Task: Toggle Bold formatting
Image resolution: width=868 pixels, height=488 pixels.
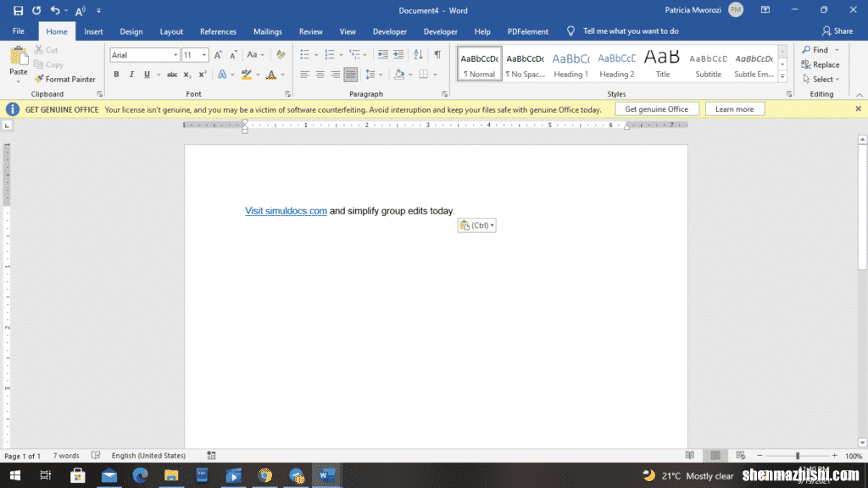Action: point(116,75)
